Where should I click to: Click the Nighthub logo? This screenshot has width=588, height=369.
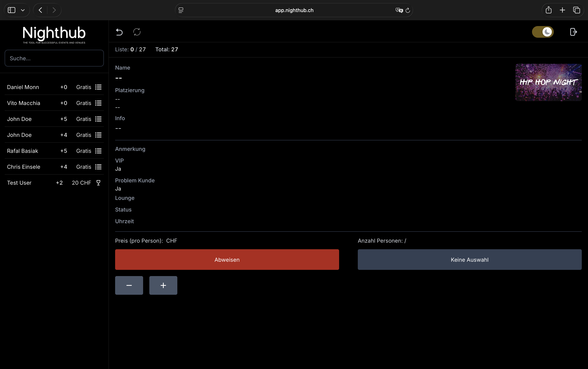coord(54,35)
